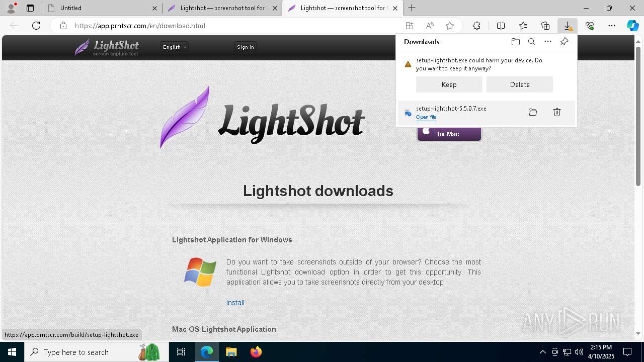Open more options in Downloads panel
The height and width of the screenshot is (362, 644).
tap(548, 42)
